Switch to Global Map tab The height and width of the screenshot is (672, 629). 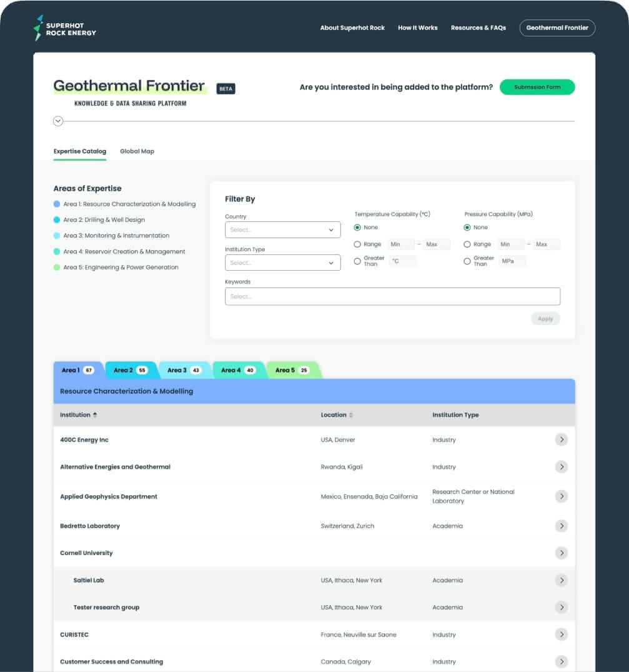(x=137, y=151)
